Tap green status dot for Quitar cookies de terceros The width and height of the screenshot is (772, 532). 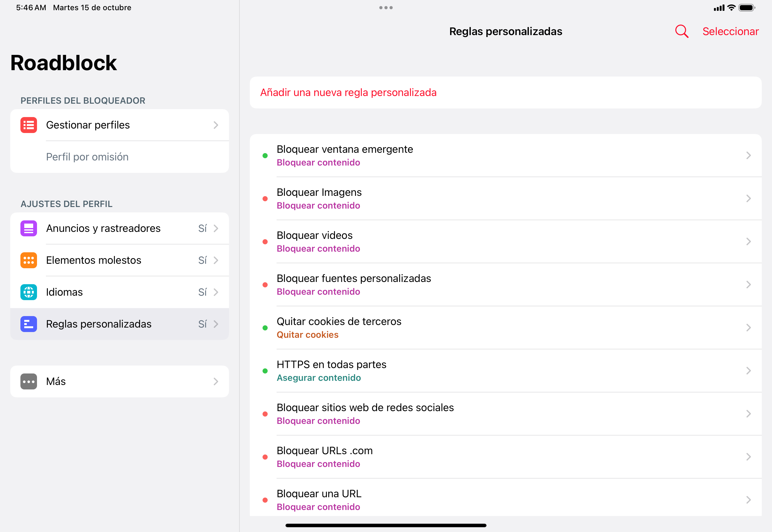tap(265, 328)
